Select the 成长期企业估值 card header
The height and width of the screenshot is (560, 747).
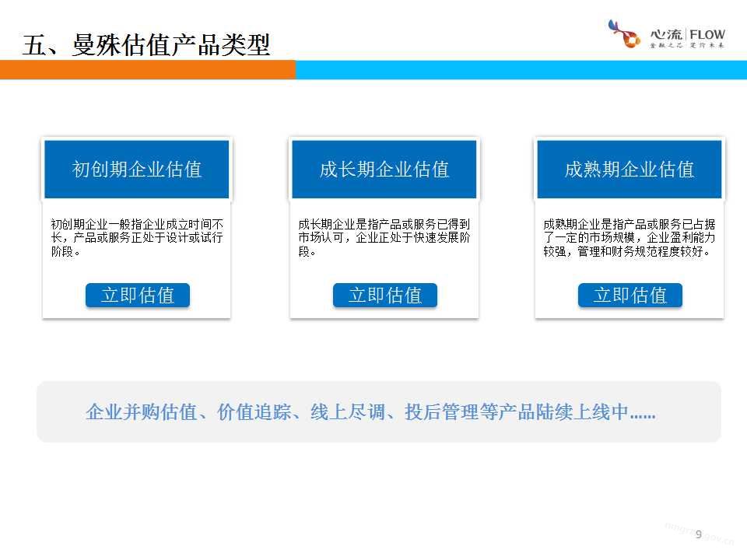[x=384, y=169]
